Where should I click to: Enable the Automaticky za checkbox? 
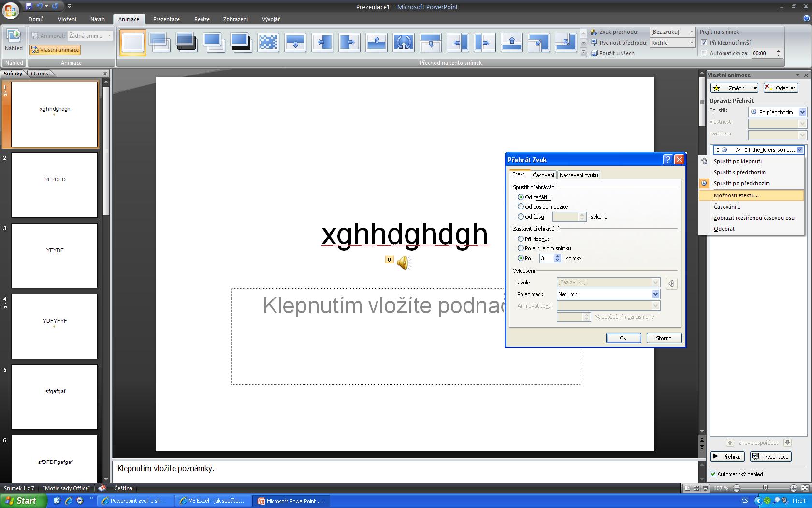[704, 53]
